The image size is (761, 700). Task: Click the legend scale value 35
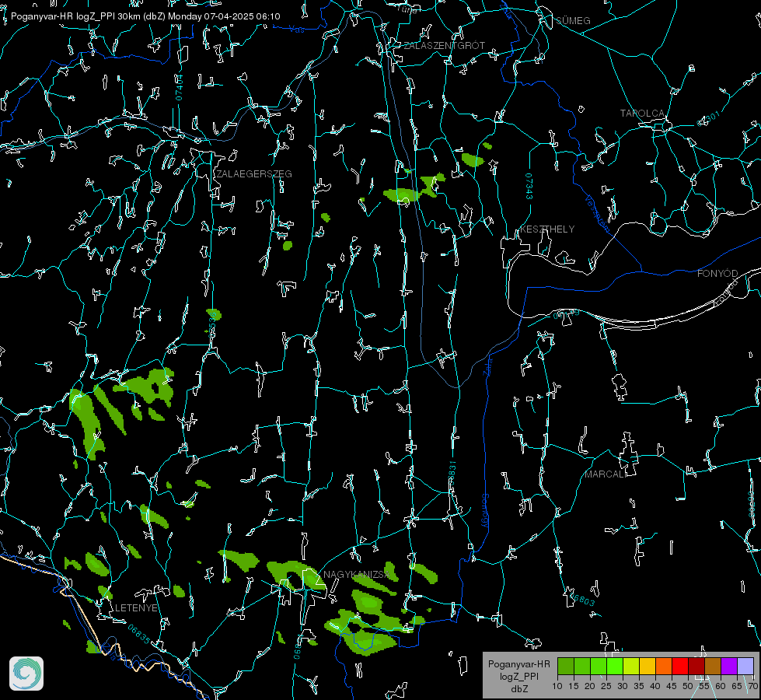click(639, 687)
